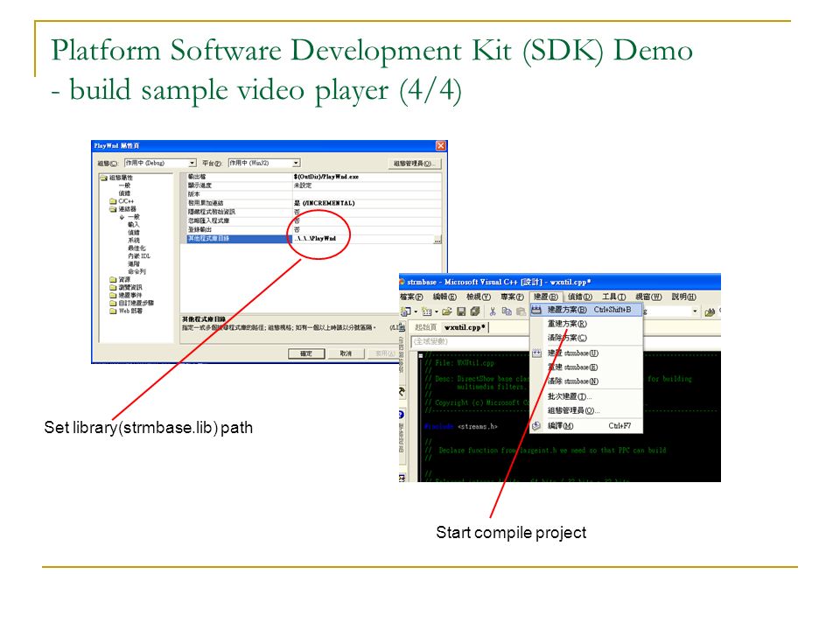Open the 組態 (Debug) configuration dropdown
The image size is (840, 630).
coord(192,163)
